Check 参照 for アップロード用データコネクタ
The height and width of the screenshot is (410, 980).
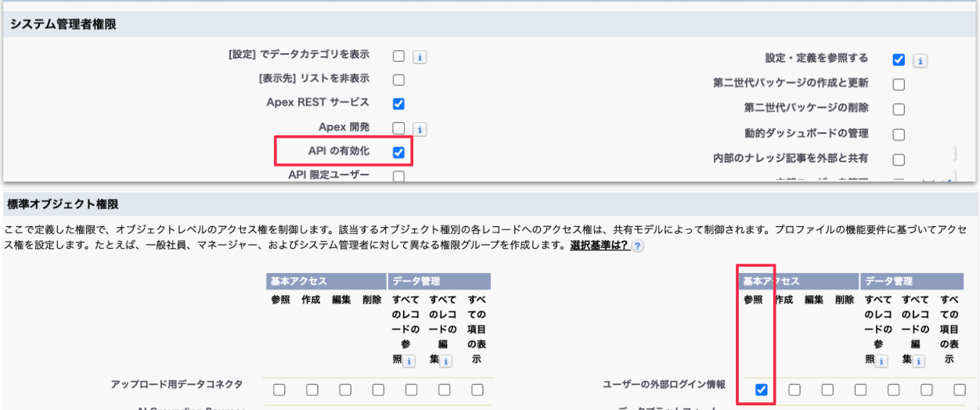tap(279, 390)
